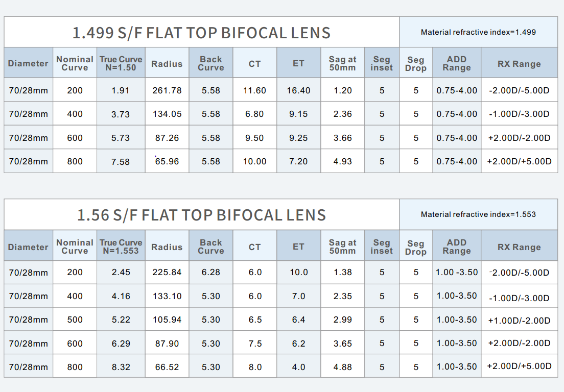This screenshot has width=564, height=392.
Task: Click the Radius value 65.96
Action: point(167,162)
